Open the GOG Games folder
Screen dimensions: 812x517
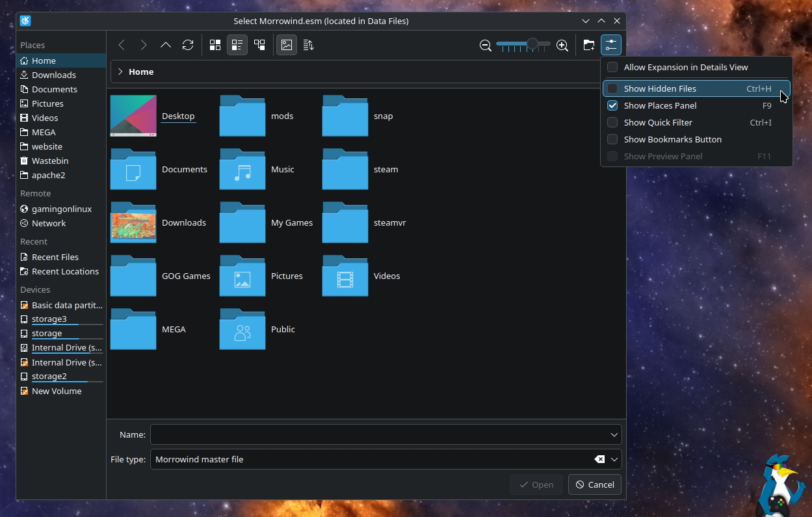pos(133,276)
